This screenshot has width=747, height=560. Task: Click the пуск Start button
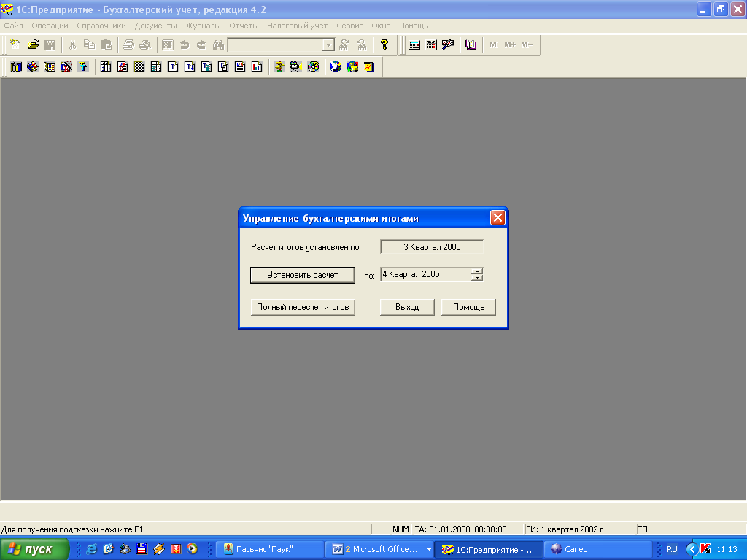click(34, 549)
